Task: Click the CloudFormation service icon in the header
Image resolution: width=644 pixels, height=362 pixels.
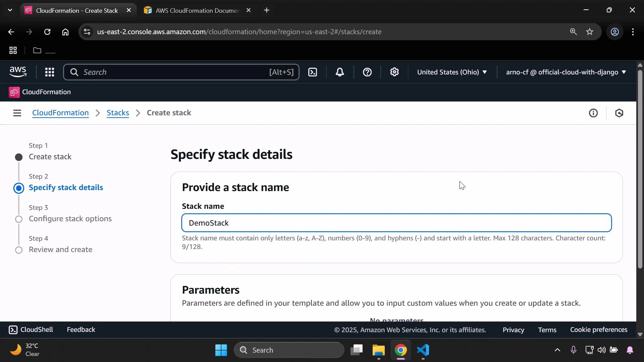Action: (x=14, y=92)
